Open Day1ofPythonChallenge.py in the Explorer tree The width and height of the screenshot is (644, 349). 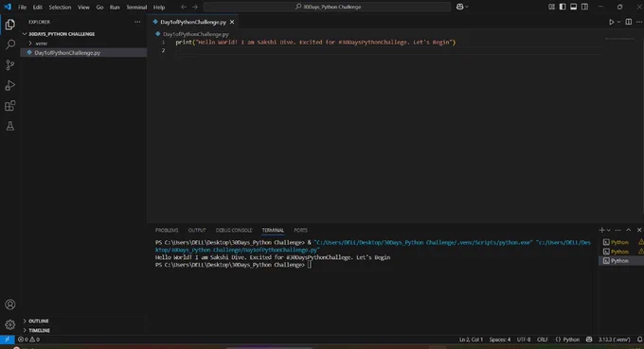click(x=83, y=53)
